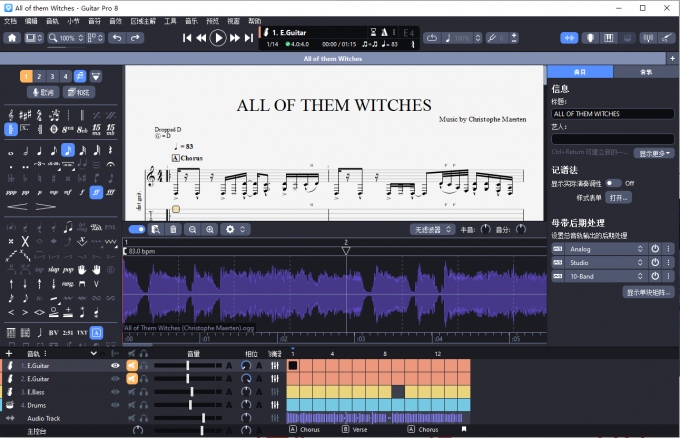Viewport: 680px width, 438px height.
Task: Click the zoom-in magnifier above the waveform
Action: tap(210, 229)
